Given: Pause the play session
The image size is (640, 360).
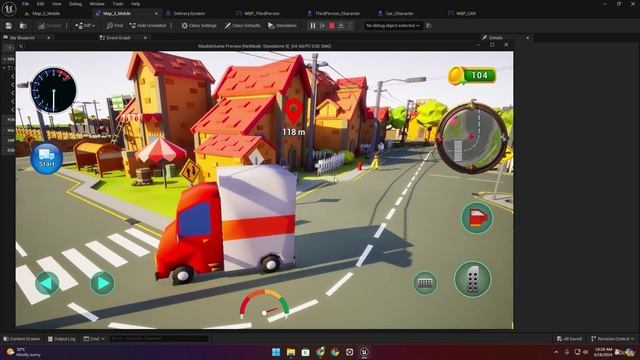Looking at the screenshot, I should pos(313,26).
